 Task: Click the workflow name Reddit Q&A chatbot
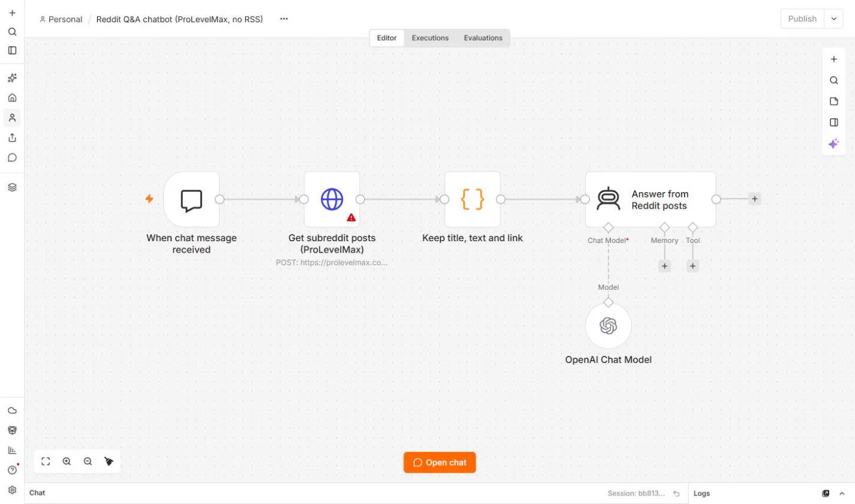[179, 19]
